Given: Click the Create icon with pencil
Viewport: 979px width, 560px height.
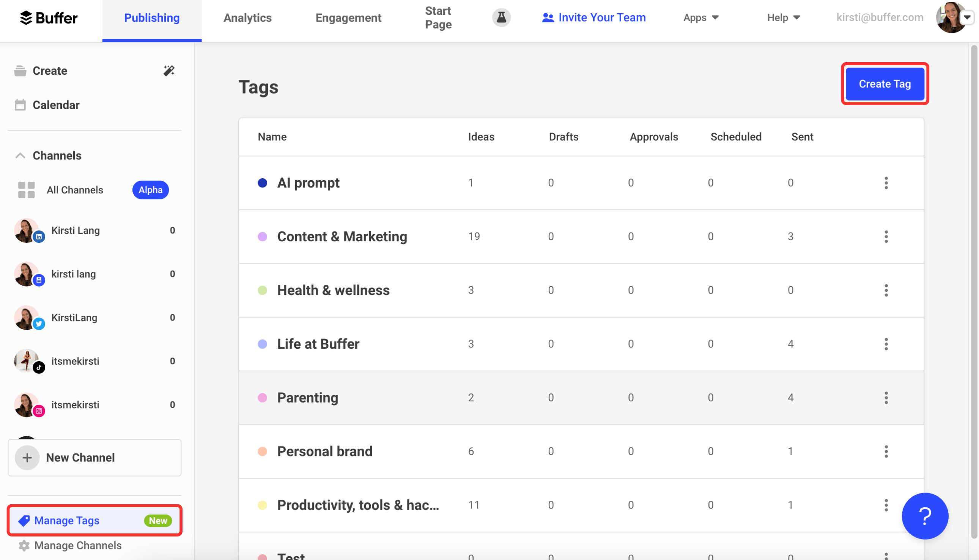Looking at the screenshot, I should pyautogui.click(x=169, y=71).
